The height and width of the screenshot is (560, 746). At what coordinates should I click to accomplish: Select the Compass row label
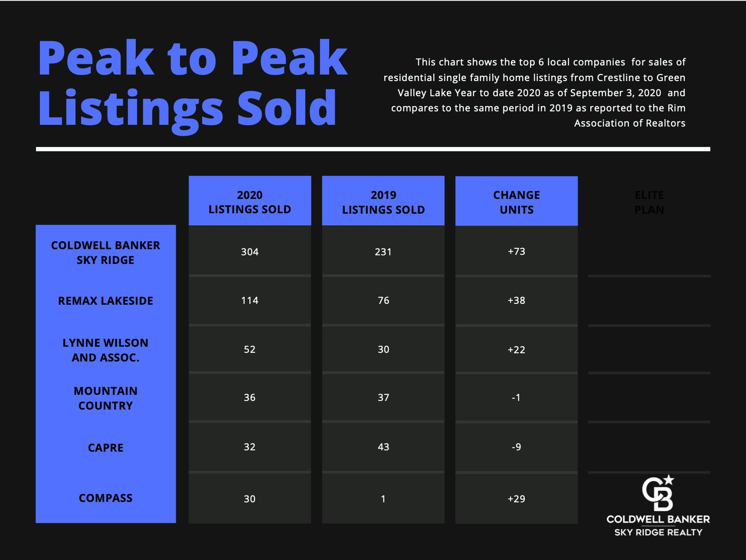click(105, 498)
